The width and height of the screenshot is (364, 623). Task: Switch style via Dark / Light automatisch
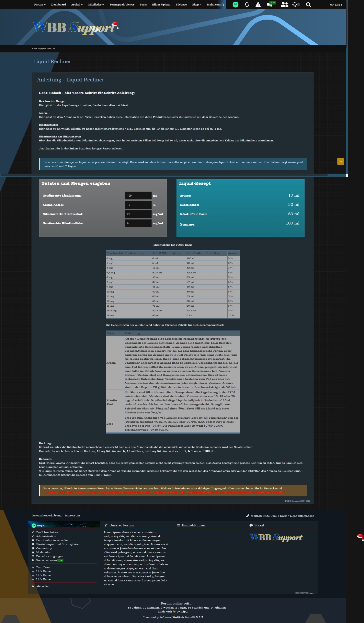click(297, 516)
